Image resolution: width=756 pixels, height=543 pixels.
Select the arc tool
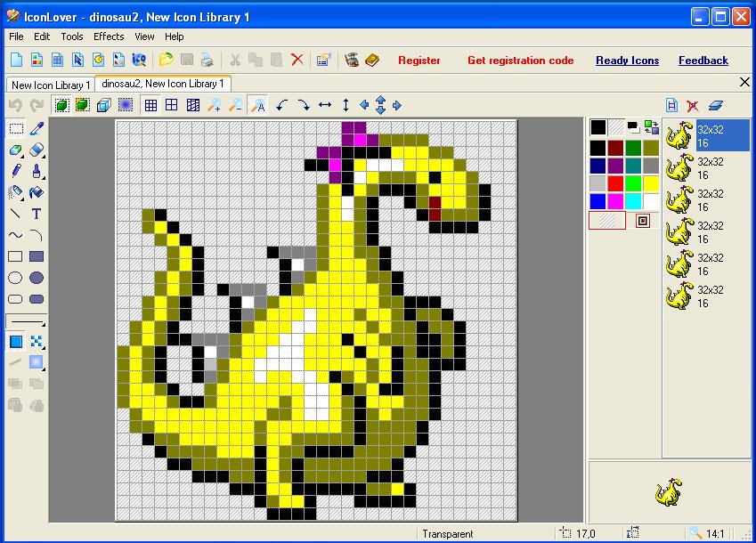[37, 235]
